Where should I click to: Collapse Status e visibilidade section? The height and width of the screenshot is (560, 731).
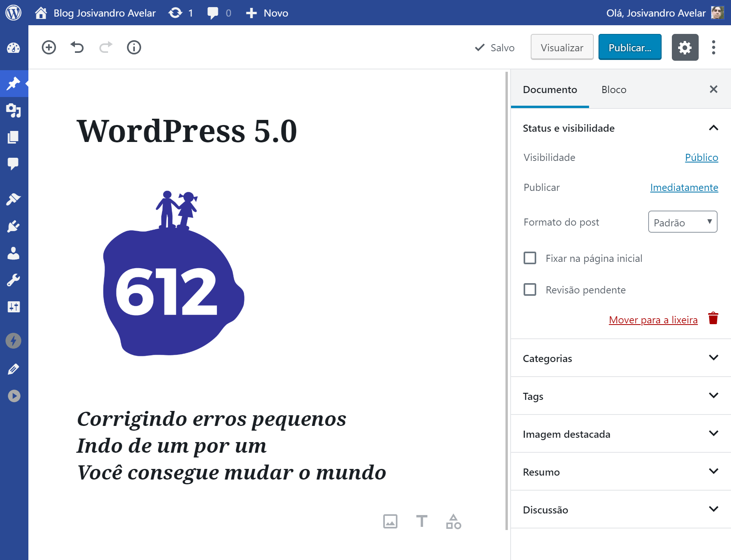point(621,128)
